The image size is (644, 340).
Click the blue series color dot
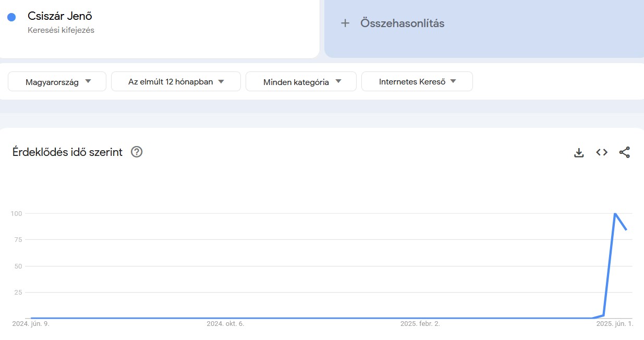(x=11, y=17)
